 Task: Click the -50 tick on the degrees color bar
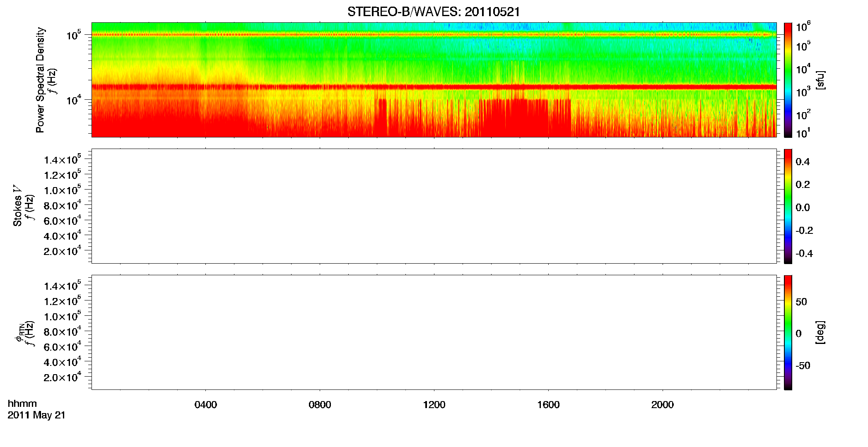click(x=803, y=365)
